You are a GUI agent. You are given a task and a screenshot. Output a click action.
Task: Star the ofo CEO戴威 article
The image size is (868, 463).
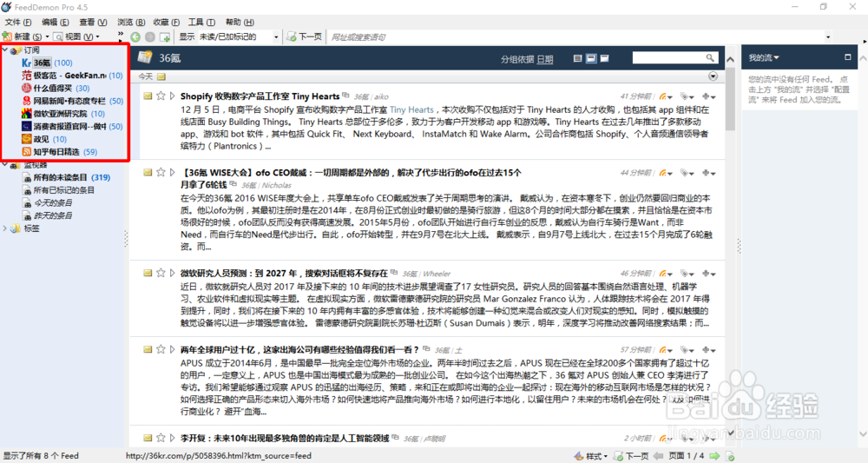point(161,172)
